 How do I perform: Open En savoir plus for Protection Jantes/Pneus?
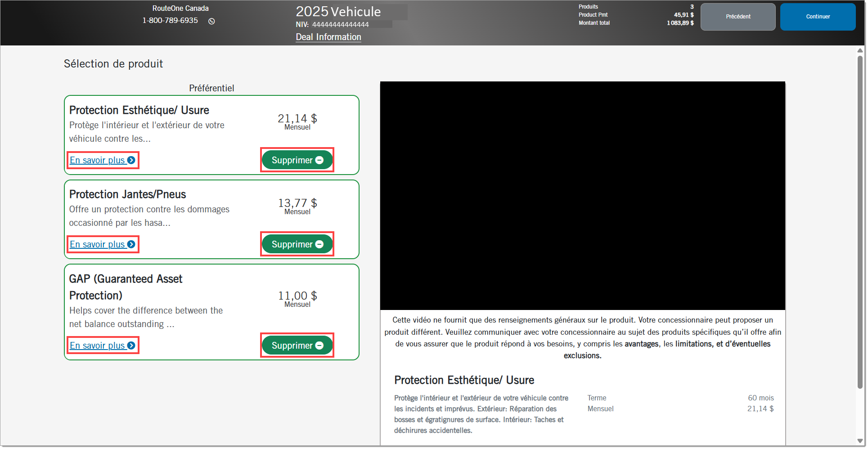[103, 244]
